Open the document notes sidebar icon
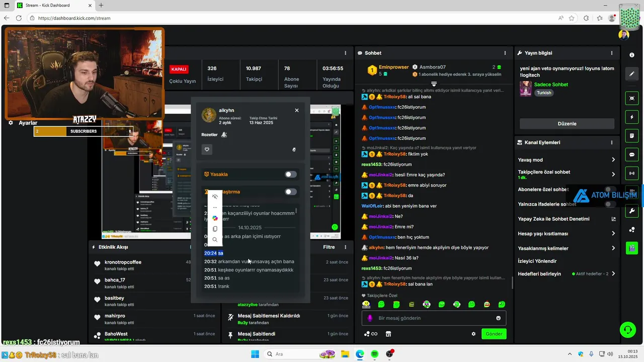 (632, 136)
